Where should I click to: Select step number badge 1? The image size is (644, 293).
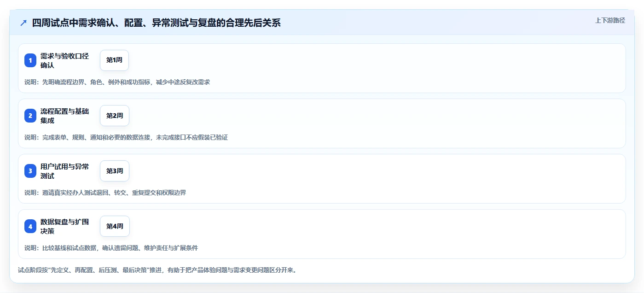tap(30, 60)
